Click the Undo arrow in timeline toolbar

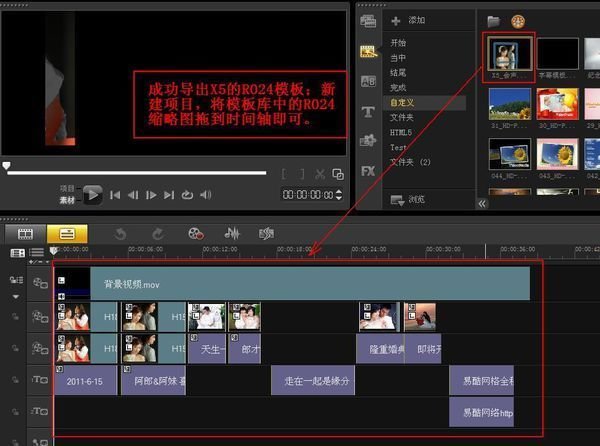[120, 234]
